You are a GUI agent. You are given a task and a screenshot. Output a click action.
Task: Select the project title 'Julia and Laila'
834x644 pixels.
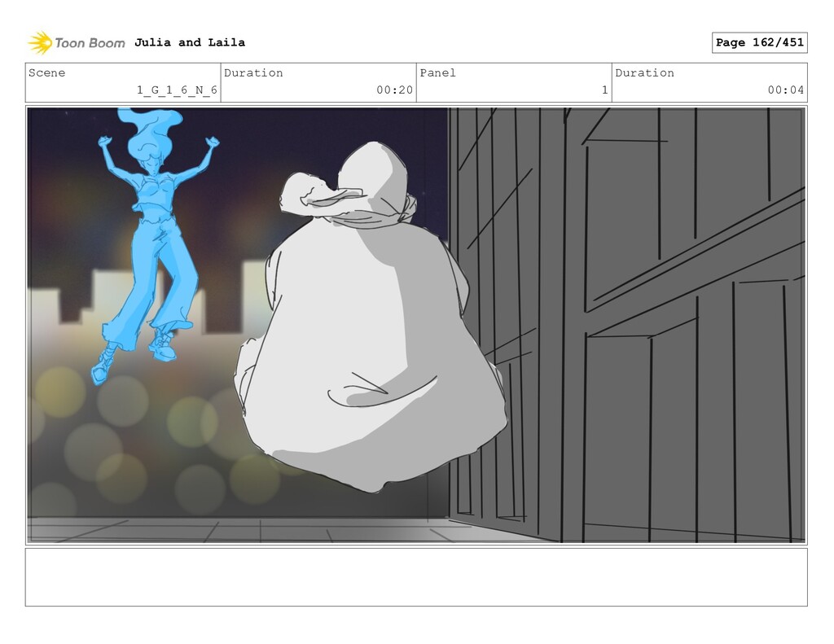(189, 42)
